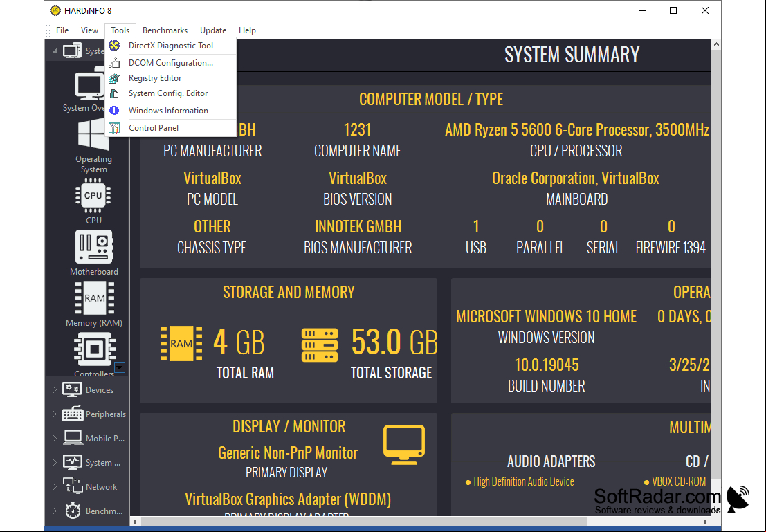Close the open Tools menu
766x532 pixels.
click(120, 30)
